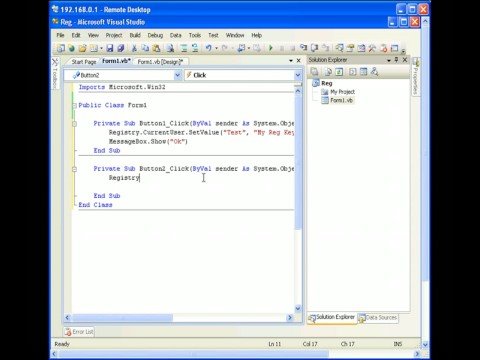Viewport: 480px width, 360px height.
Task: Open the Click event dropdown
Action: tap(298, 75)
